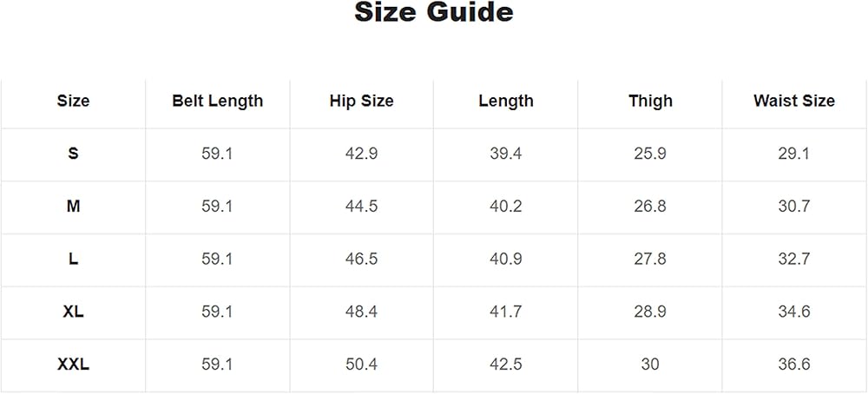Click thigh value 27.8
Viewport: 868px width, 394px height.
[650, 259]
